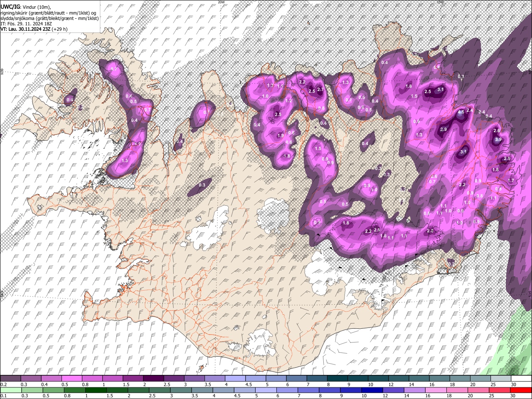Click the 1.9 snowfall value on the map
The width and height of the screenshot is (532, 399).
pos(281,135)
